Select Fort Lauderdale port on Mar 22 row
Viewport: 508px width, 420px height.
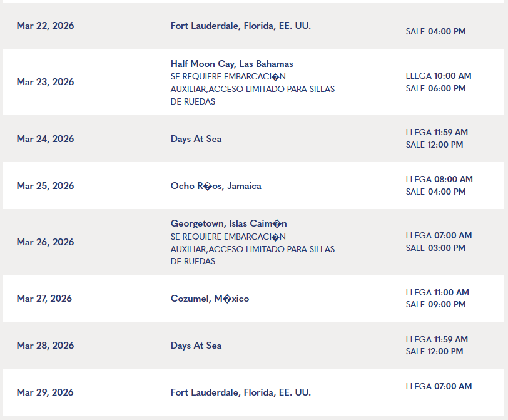(x=240, y=26)
